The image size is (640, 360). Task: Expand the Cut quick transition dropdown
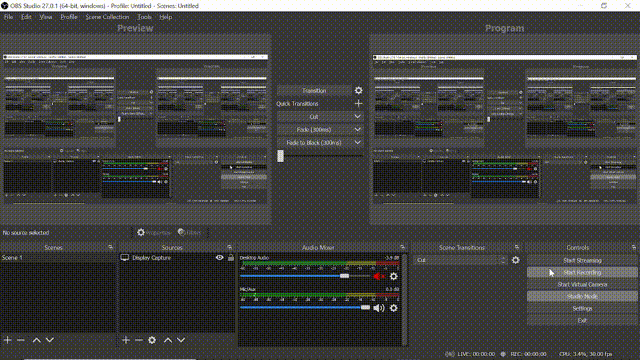tap(358, 117)
